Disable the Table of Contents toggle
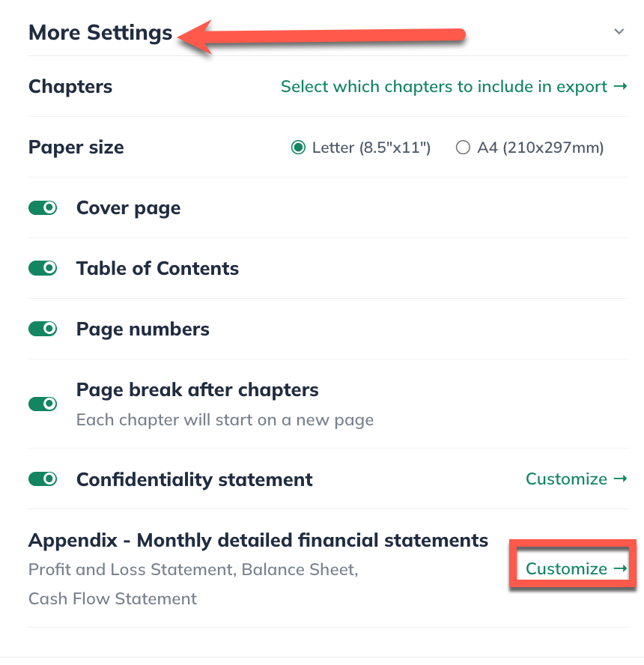The width and height of the screenshot is (644, 665). [x=43, y=268]
